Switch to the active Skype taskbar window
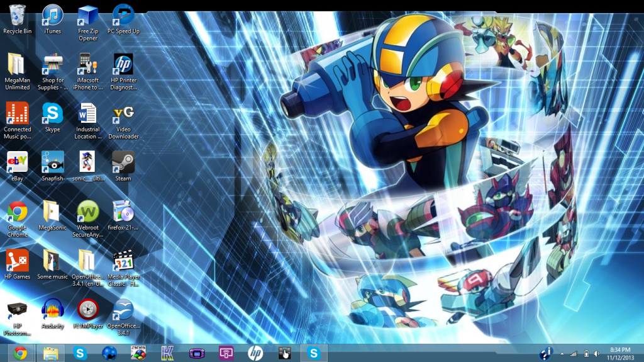The image size is (644, 362). 314,353
